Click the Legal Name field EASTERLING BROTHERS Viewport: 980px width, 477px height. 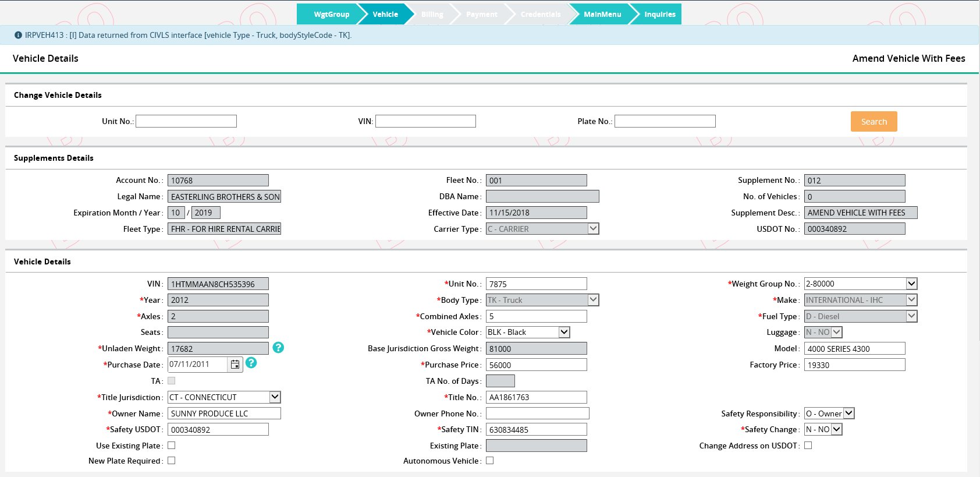click(x=224, y=196)
